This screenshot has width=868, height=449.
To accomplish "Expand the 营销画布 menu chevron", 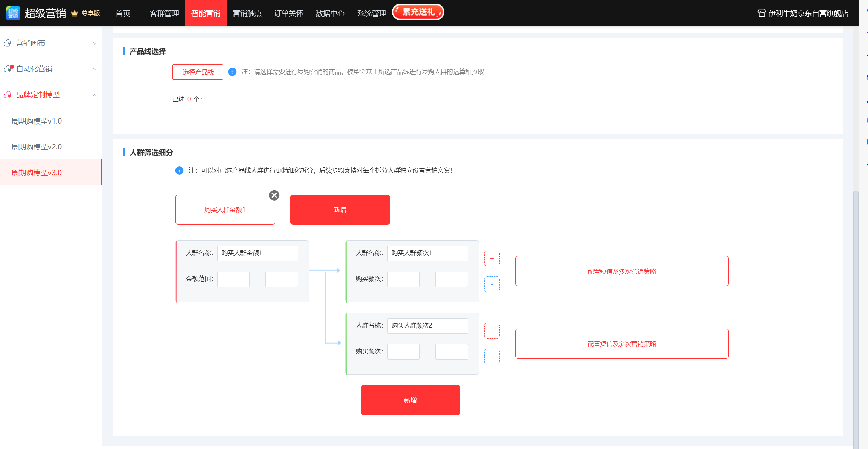I will (x=95, y=43).
